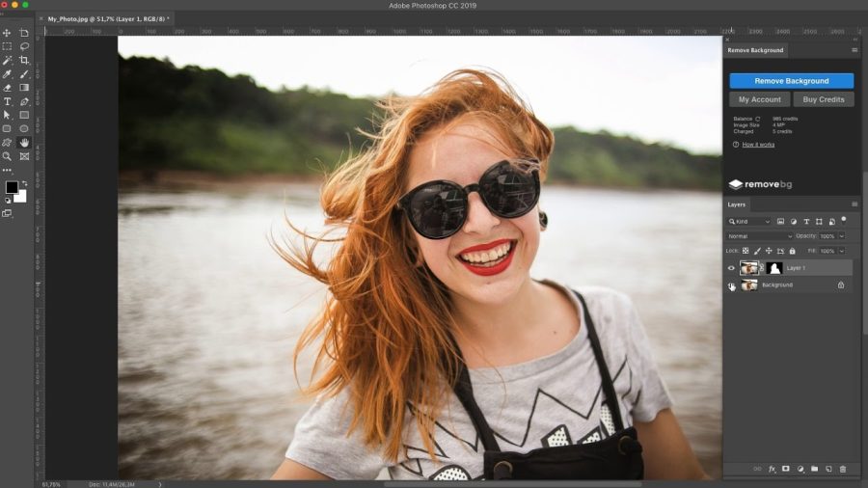Switch to the My_Photo.jpg document tab

(106, 19)
